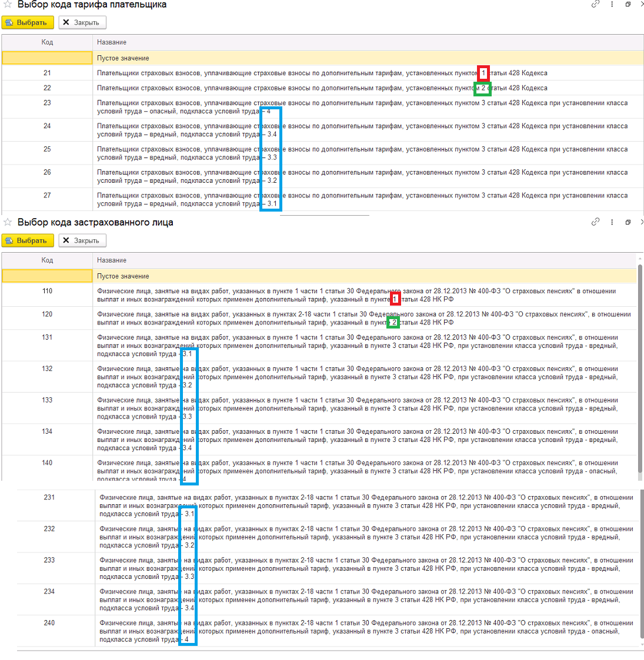
Task: Copy link icon in insured person window
Action: 595,222
